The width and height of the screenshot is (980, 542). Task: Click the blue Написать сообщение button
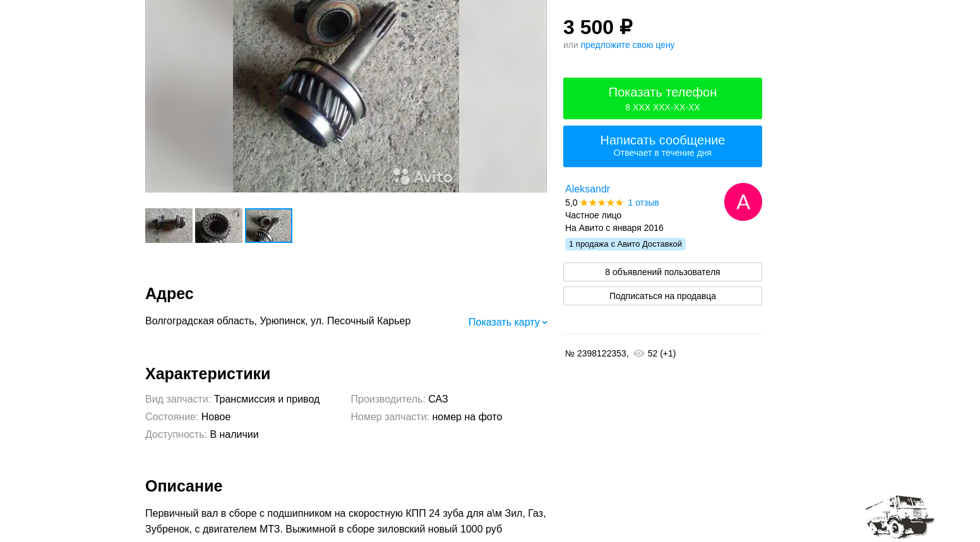(x=662, y=146)
